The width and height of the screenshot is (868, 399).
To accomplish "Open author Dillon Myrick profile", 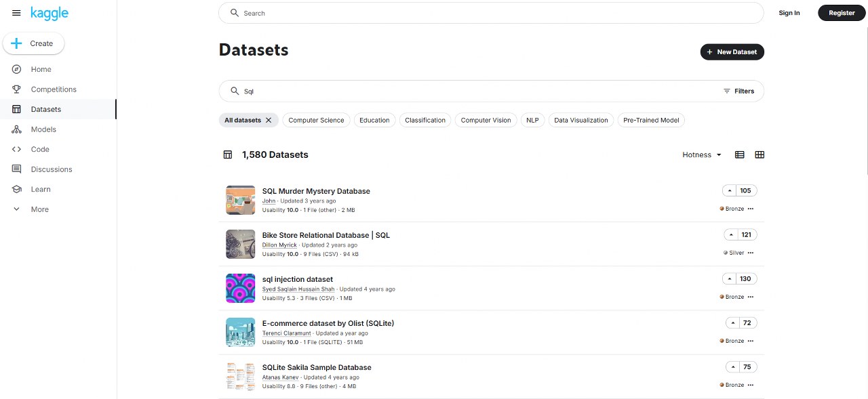I will (279, 245).
